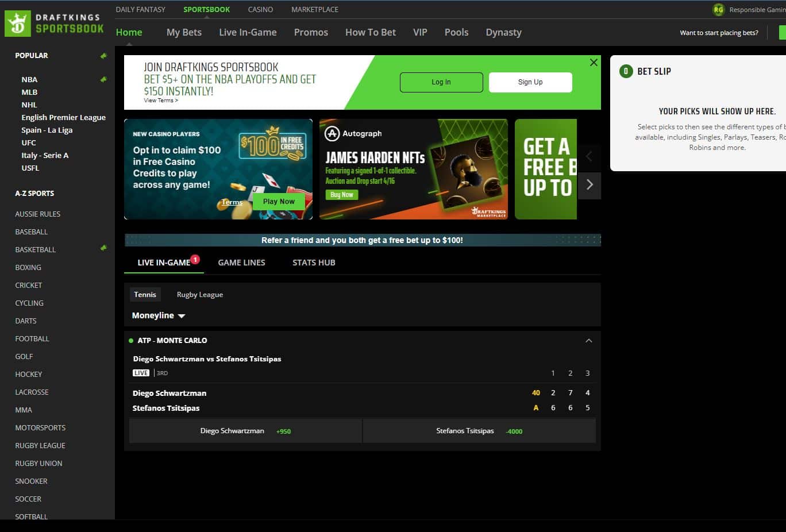Viewport: 786px width, 532px height.
Task: Open NBA in the popular list
Action: pyautogui.click(x=29, y=79)
